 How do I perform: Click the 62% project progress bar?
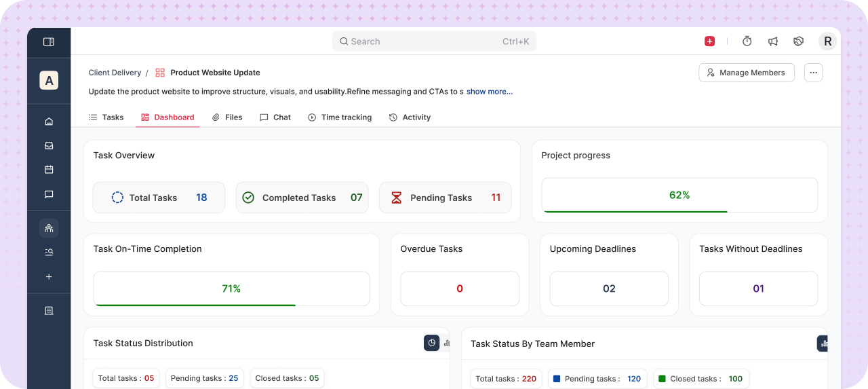tap(679, 196)
